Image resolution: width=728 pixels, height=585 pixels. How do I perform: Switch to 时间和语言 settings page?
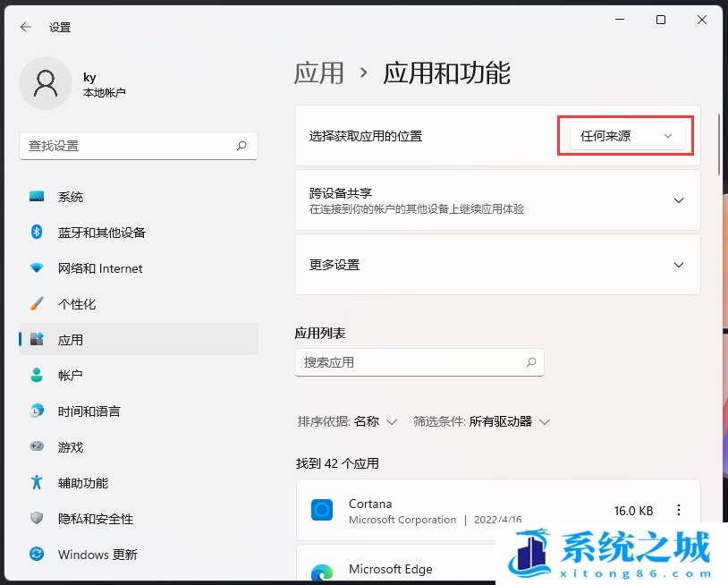89,411
